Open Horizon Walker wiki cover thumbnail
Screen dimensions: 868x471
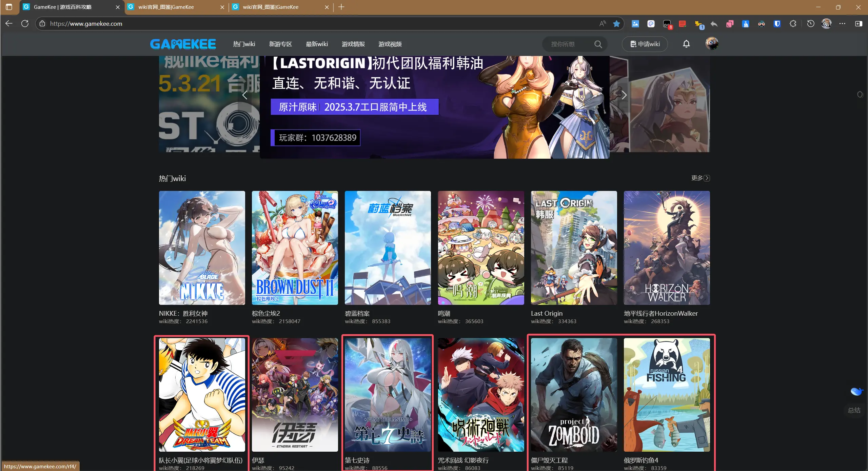pos(667,248)
